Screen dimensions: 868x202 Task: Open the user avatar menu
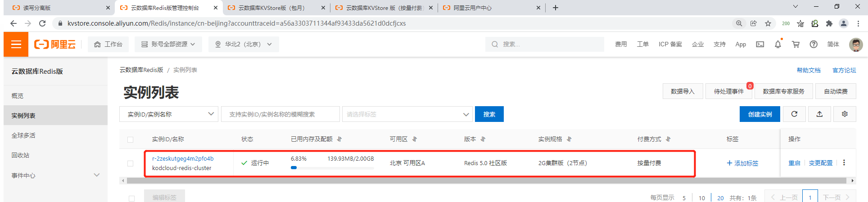pyautogui.click(x=856, y=45)
